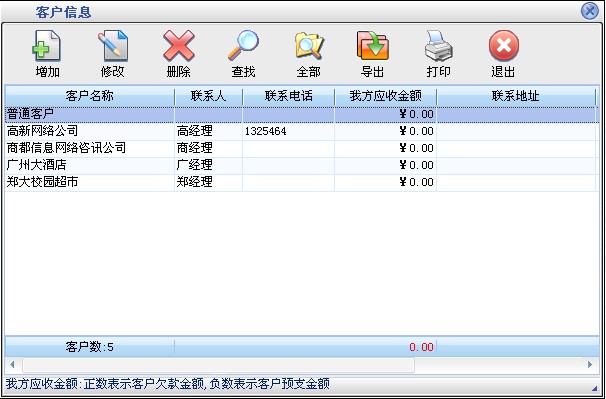Click the horizontal scrollbar left arrow
The height and width of the screenshot is (399, 606).
click(x=12, y=365)
